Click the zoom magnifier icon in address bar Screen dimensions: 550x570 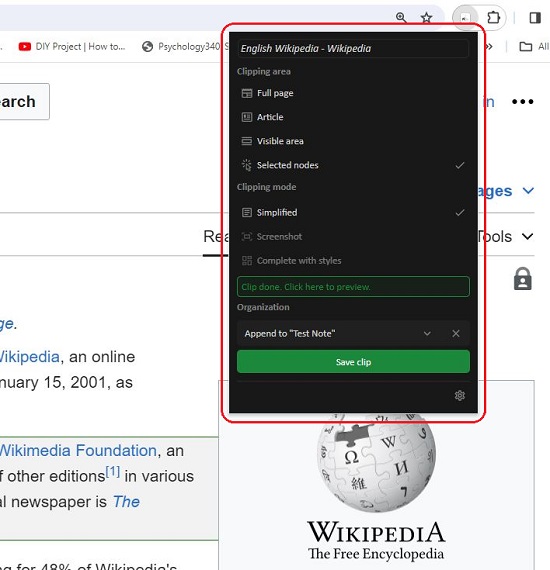click(x=401, y=17)
